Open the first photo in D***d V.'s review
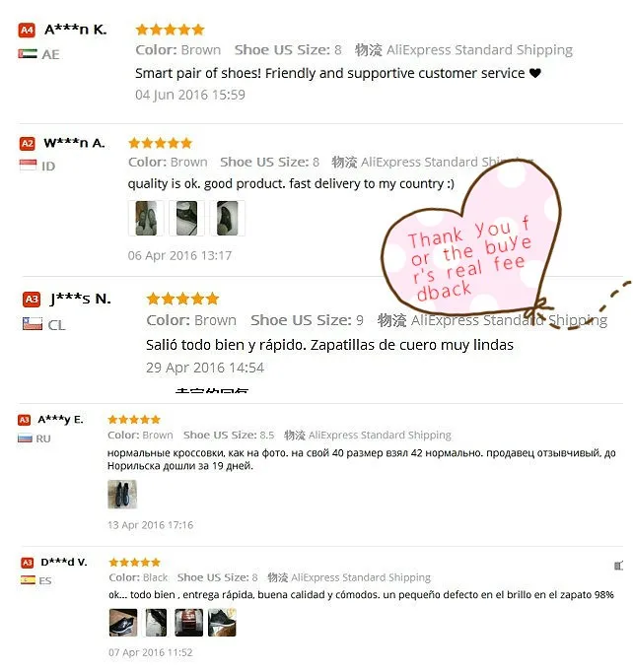 [123, 623]
